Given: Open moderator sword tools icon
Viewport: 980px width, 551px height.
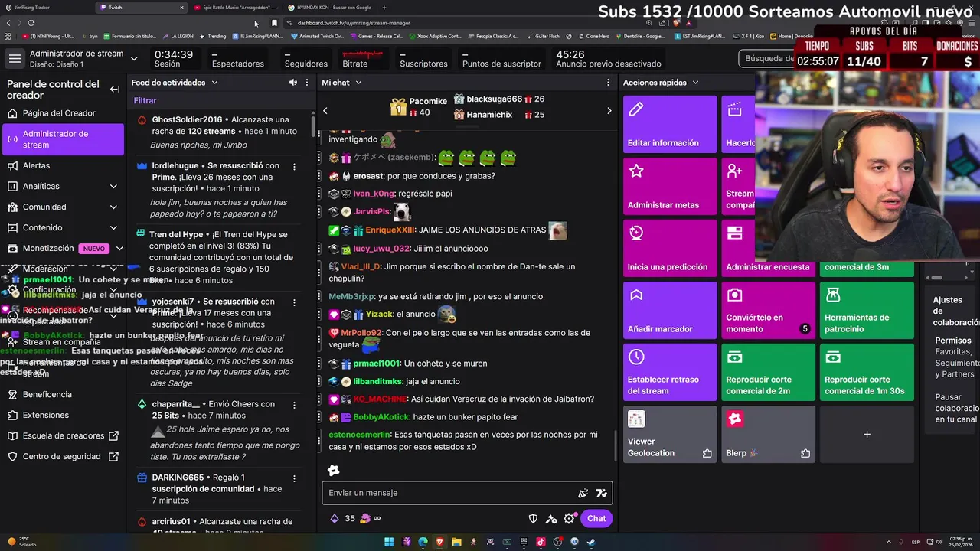Looking at the screenshot, I should click(551, 518).
